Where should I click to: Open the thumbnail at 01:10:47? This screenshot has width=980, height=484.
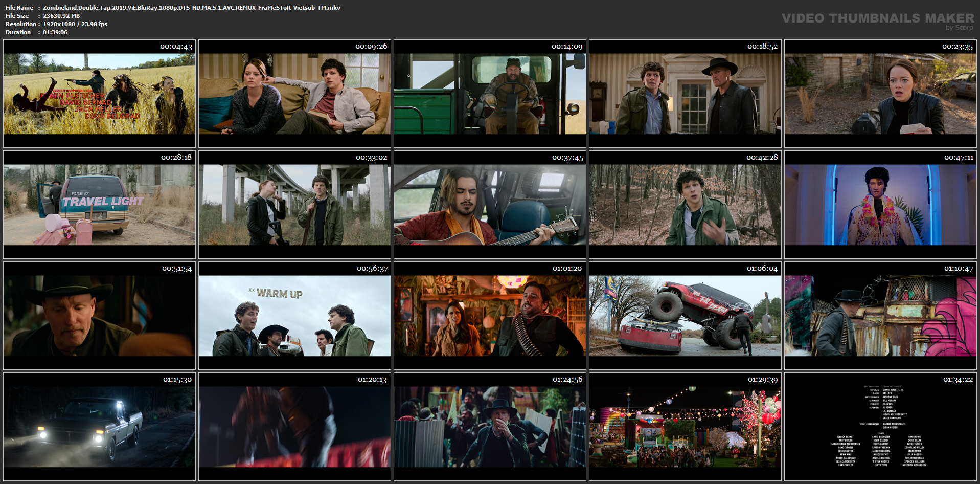pos(880,316)
